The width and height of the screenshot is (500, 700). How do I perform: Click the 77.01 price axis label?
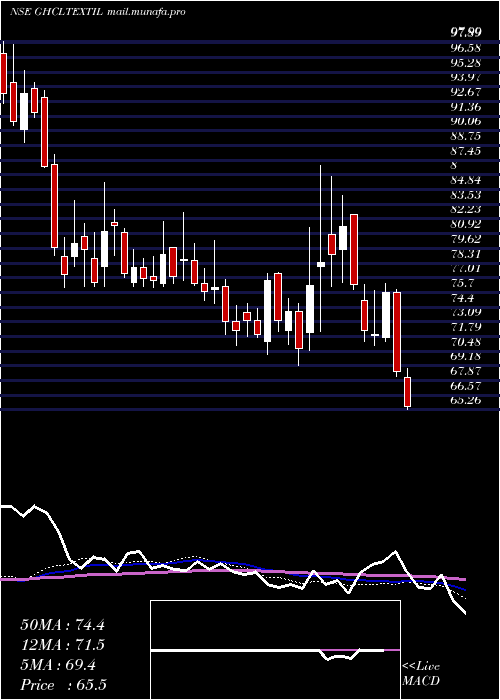pyautogui.click(x=465, y=269)
